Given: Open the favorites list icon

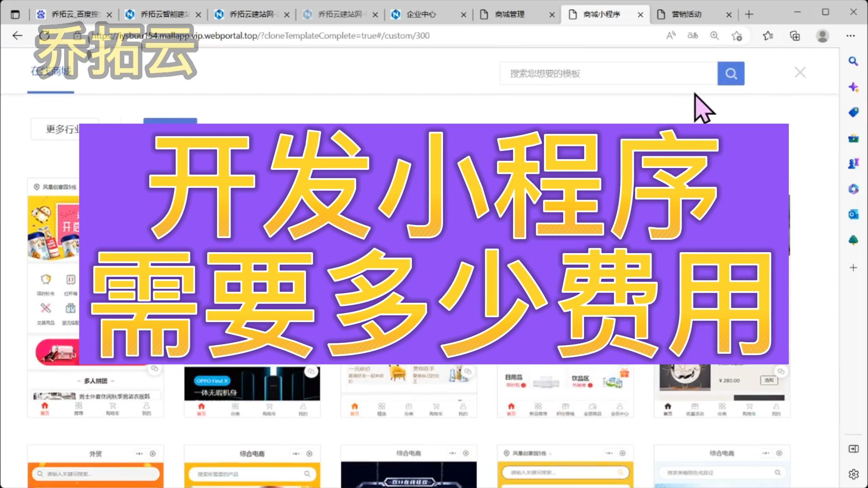Looking at the screenshot, I should coord(768,35).
